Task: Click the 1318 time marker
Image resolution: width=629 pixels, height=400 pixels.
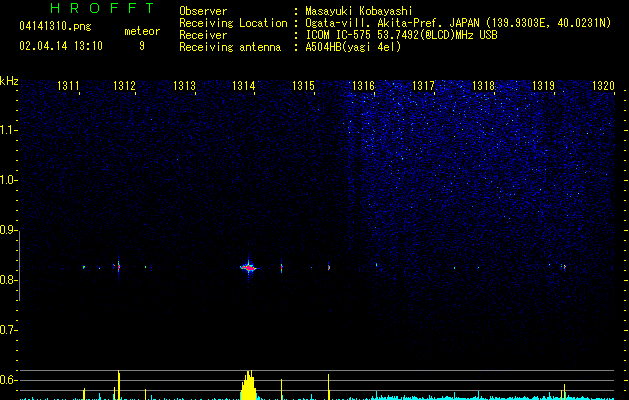Action: pyautogui.click(x=483, y=86)
